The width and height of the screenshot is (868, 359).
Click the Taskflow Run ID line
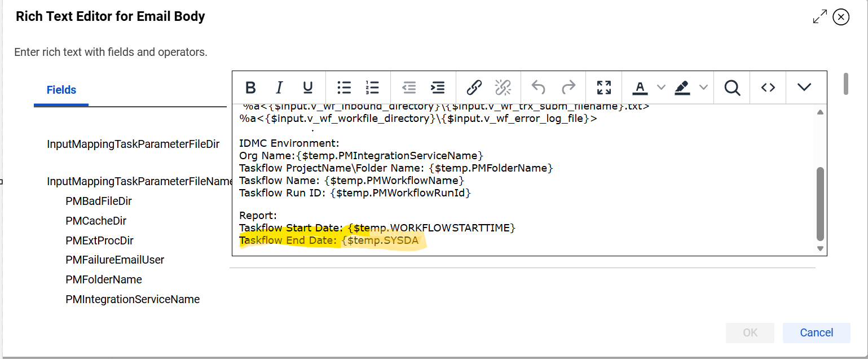click(x=355, y=193)
